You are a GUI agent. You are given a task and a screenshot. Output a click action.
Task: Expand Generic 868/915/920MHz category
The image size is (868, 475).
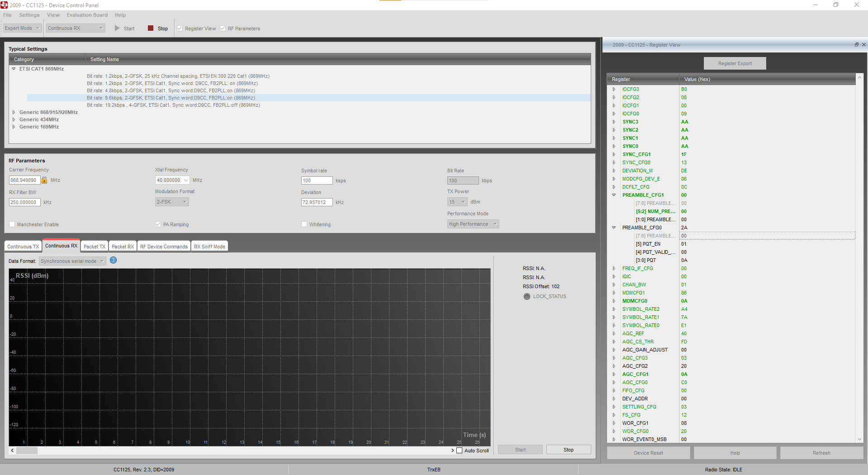14,112
